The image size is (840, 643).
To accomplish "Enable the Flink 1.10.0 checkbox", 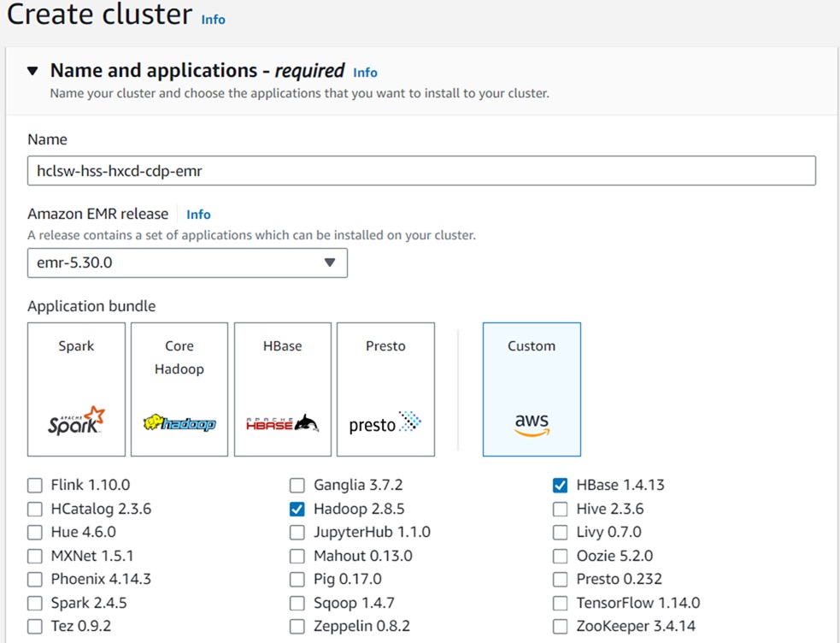I will tap(34, 486).
